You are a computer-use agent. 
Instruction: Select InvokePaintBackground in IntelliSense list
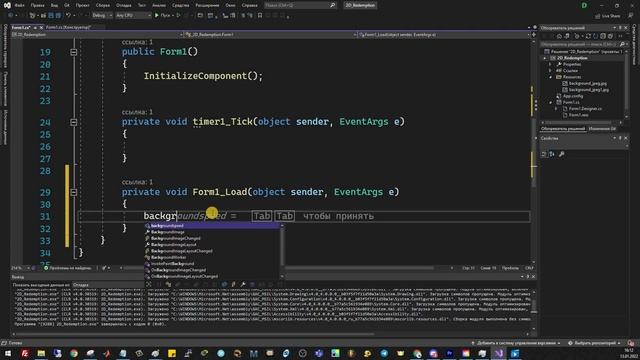pyautogui.click(x=212, y=264)
